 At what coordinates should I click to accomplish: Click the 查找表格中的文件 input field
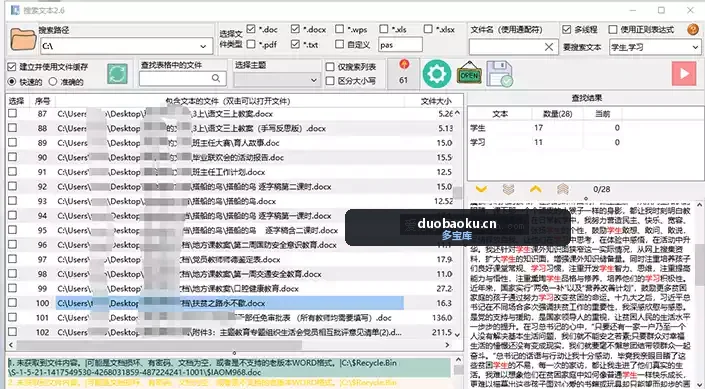click(182, 79)
